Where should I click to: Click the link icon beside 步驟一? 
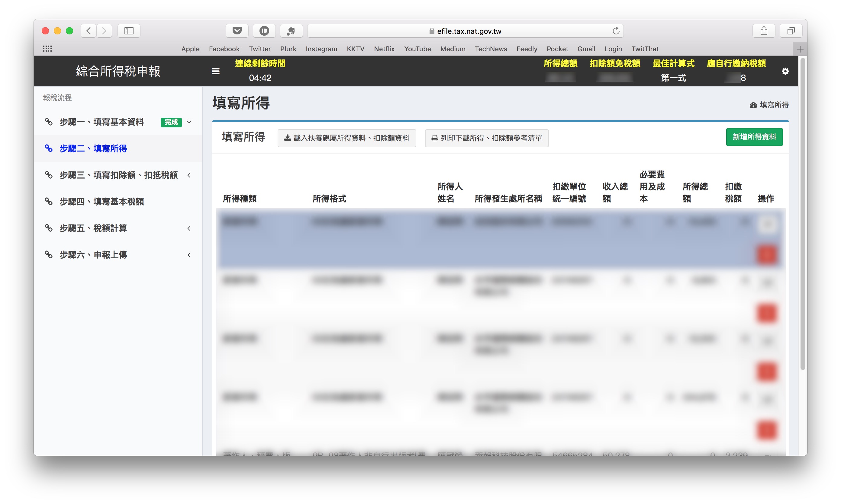tap(49, 122)
